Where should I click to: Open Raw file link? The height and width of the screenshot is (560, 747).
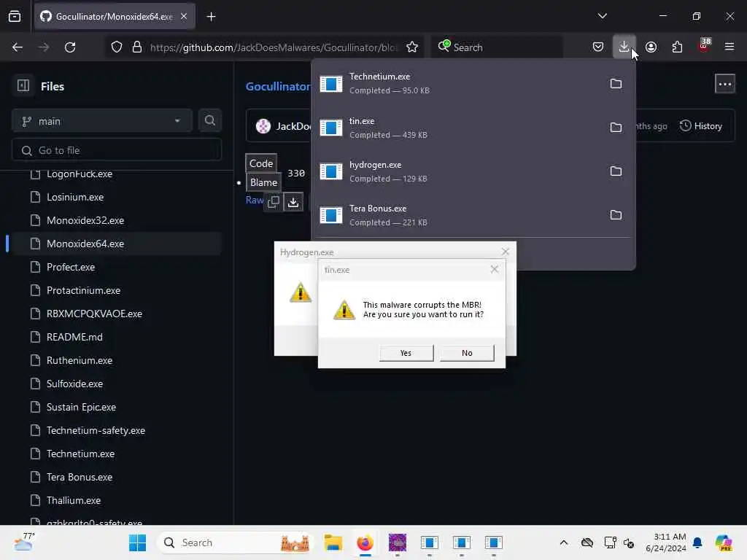(x=255, y=201)
